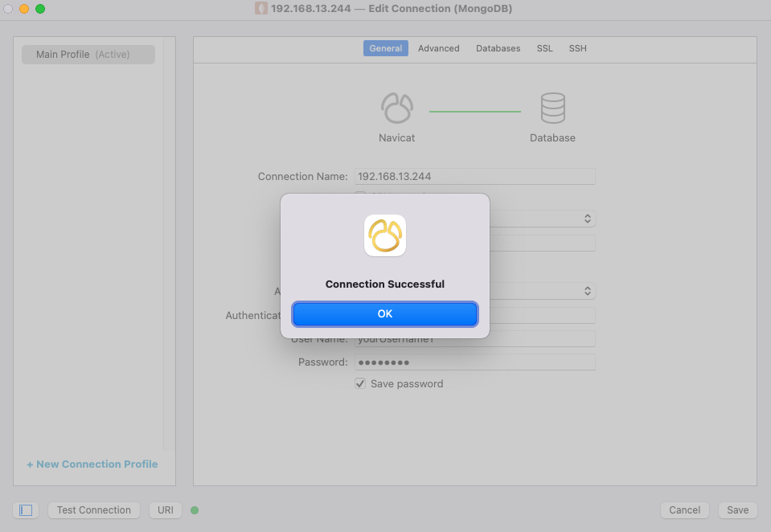Focus the Password field
Viewport: 771px width, 532px height.
pyautogui.click(x=474, y=362)
